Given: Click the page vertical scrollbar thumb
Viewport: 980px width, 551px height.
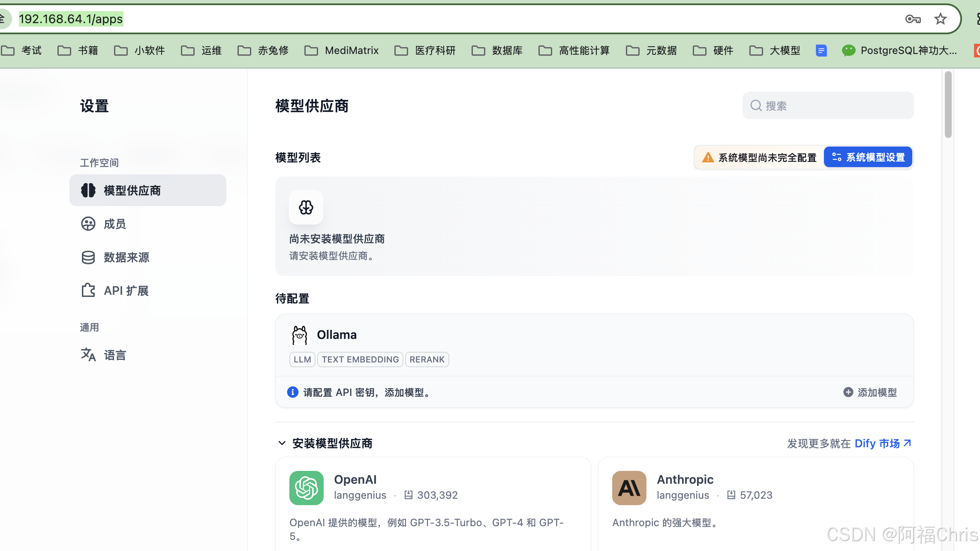Looking at the screenshot, I should pos(948,105).
